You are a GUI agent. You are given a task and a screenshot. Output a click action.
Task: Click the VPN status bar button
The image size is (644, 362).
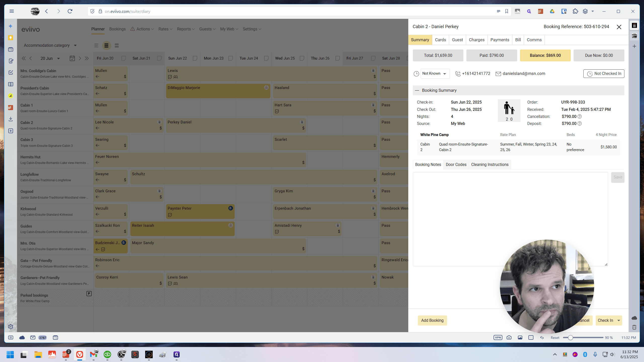498,337
